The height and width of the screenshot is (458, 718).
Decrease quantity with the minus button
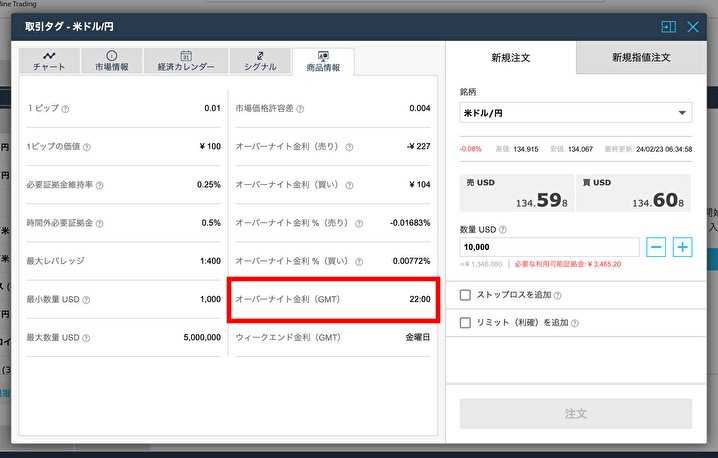(656, 247)
